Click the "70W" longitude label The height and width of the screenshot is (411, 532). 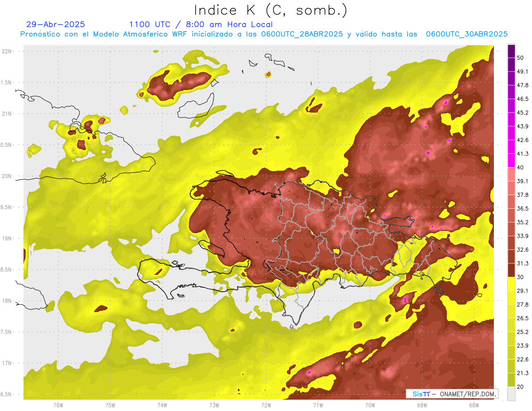coord(370,405)
